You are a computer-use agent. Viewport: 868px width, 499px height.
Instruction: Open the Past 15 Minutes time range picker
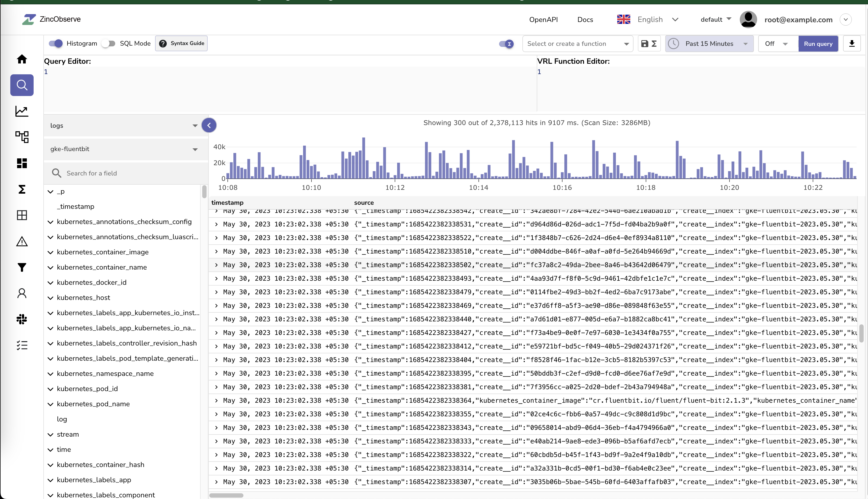[x=709, y=43]
